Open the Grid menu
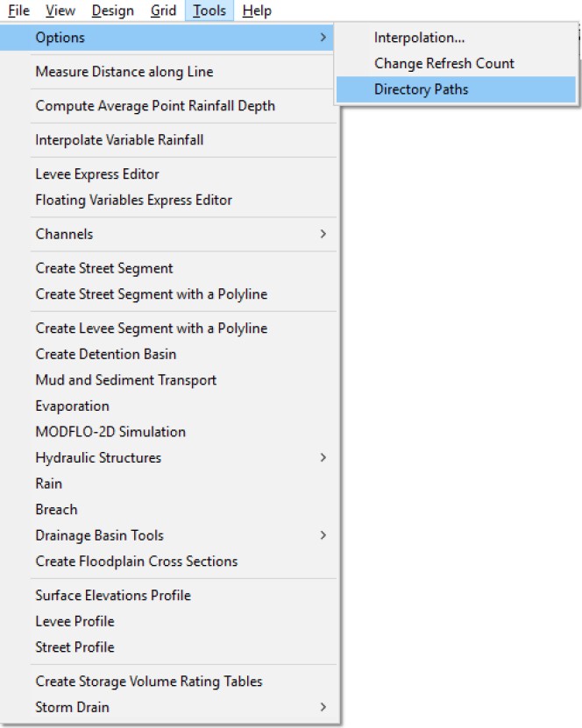 (x=163, y=11)
